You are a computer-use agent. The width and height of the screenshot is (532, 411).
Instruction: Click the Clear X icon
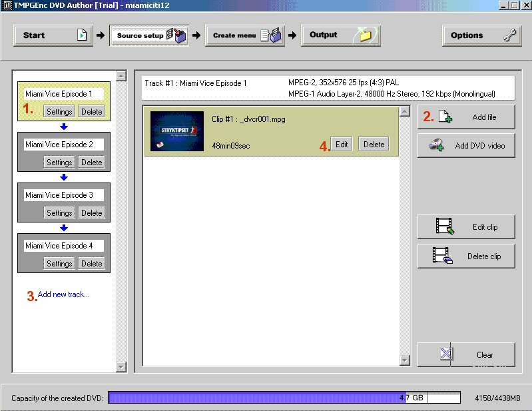click(x=446, y=354)
